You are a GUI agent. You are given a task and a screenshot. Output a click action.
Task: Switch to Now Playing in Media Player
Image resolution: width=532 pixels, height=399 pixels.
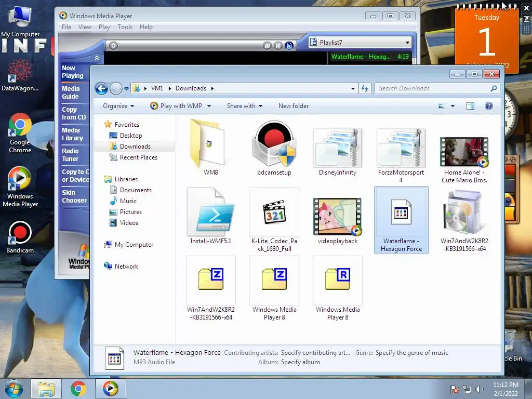[x=73, y=72]
